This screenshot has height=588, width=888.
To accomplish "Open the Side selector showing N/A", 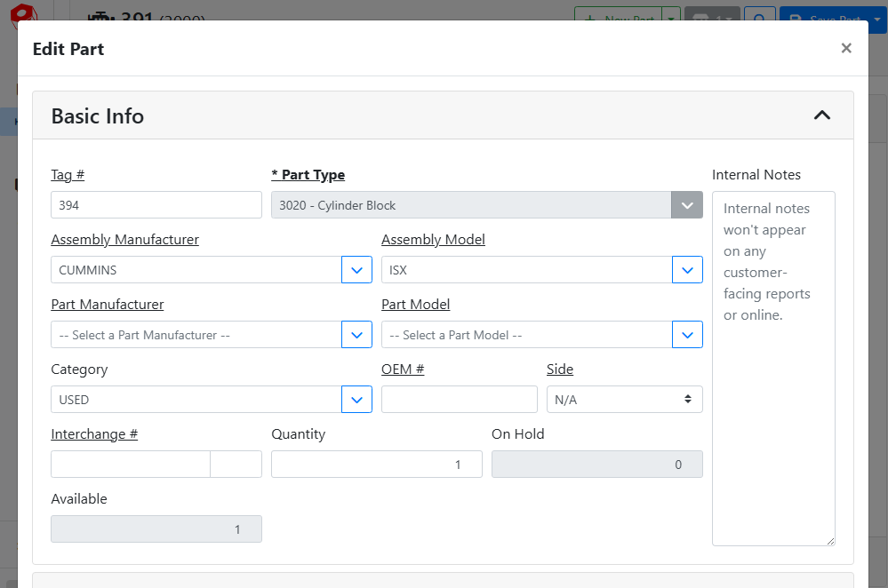I will (624, 400).
